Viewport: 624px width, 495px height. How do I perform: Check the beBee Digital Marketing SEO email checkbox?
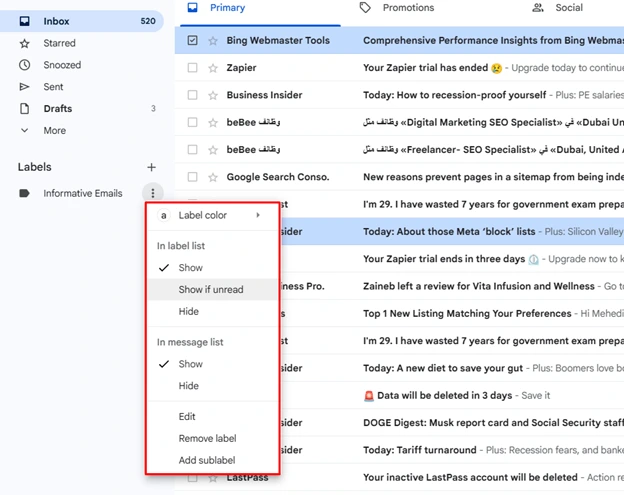click(193, 123)
